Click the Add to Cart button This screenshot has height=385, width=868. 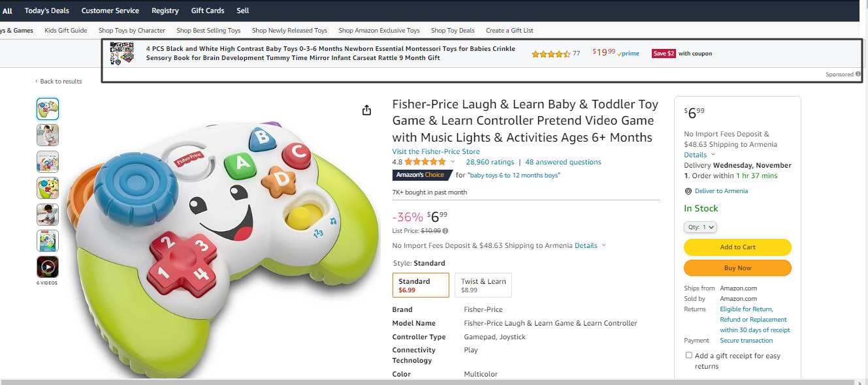[x=737, y=247]
